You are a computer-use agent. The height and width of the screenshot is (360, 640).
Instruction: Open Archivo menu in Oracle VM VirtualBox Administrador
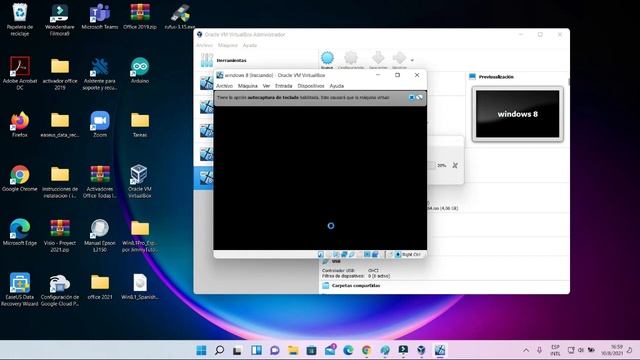[204, 45]
